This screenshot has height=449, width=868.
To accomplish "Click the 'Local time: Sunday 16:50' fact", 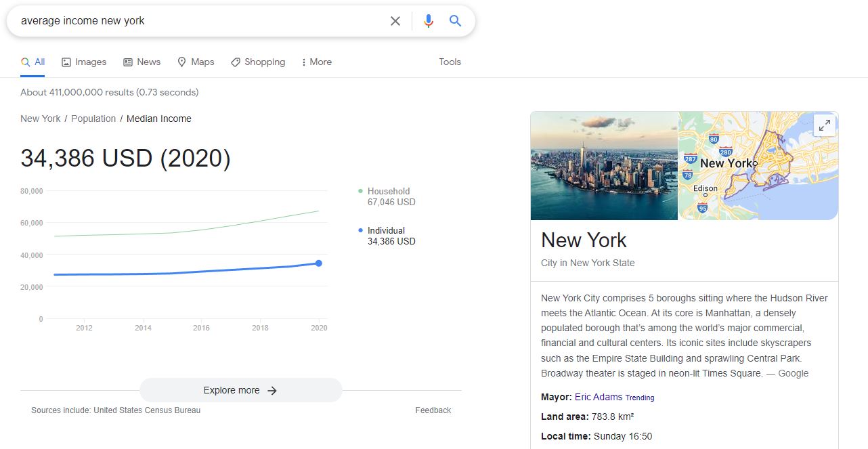I will [x=596, y=436].
